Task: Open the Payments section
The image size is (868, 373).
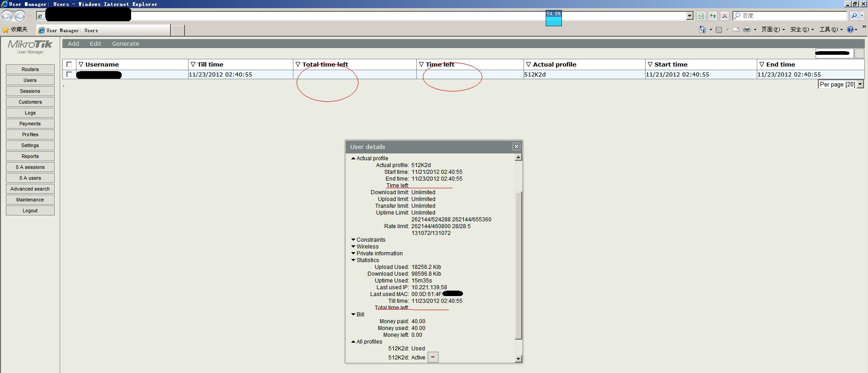Action: [x=30, y=124]
